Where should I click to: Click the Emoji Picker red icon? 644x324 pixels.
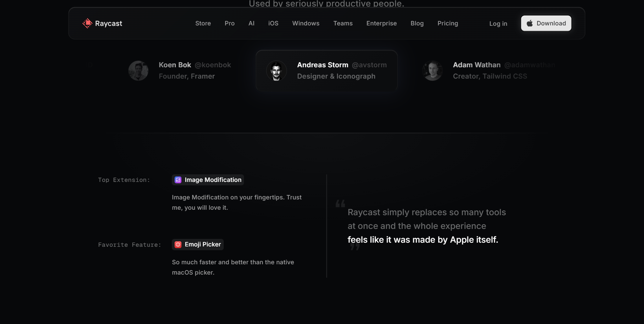(178, 245)
